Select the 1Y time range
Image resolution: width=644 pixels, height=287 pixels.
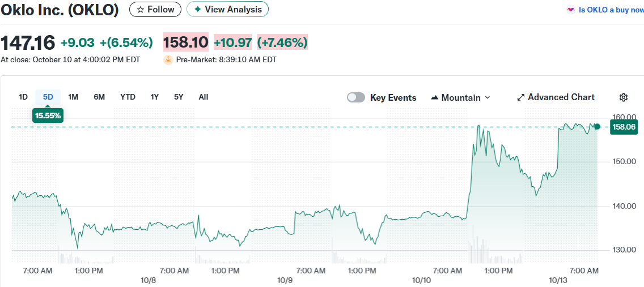155,97
